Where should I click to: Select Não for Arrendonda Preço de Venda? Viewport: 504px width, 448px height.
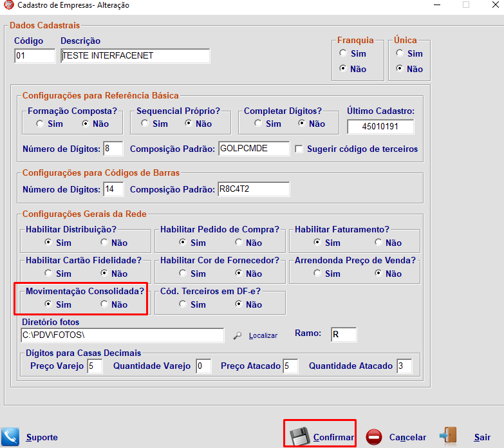point(378,273)
